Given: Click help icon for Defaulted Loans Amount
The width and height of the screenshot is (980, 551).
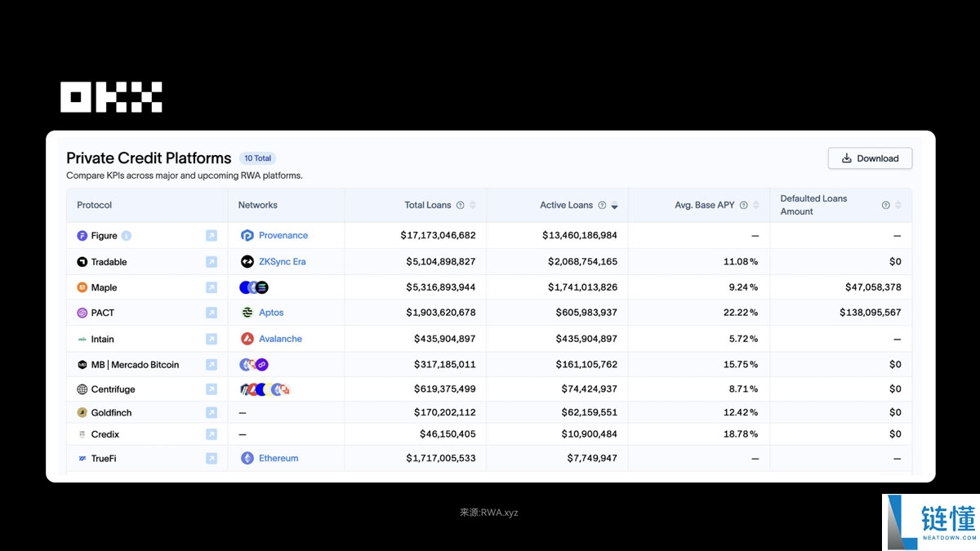Looking at the screenshot, I should point(886,206).
